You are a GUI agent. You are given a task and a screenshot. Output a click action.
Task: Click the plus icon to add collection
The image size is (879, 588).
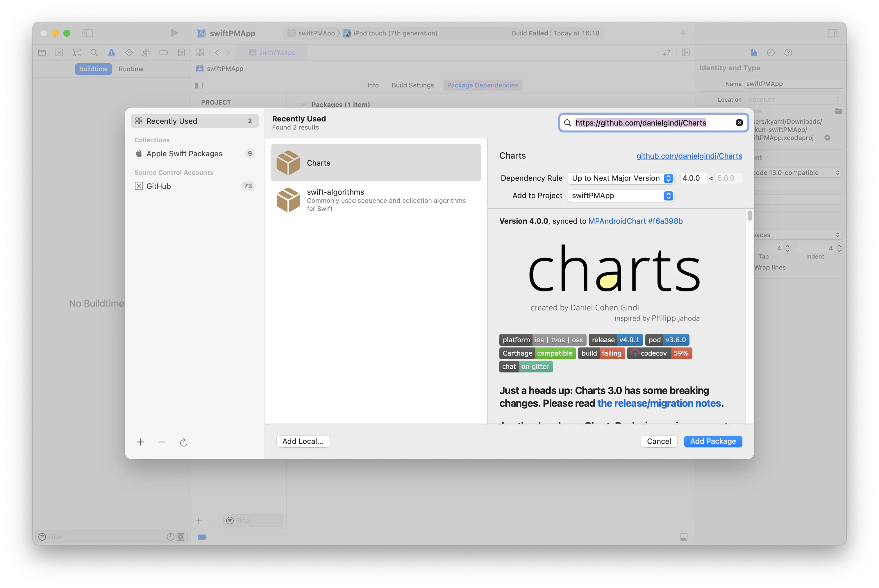point(141,442)
